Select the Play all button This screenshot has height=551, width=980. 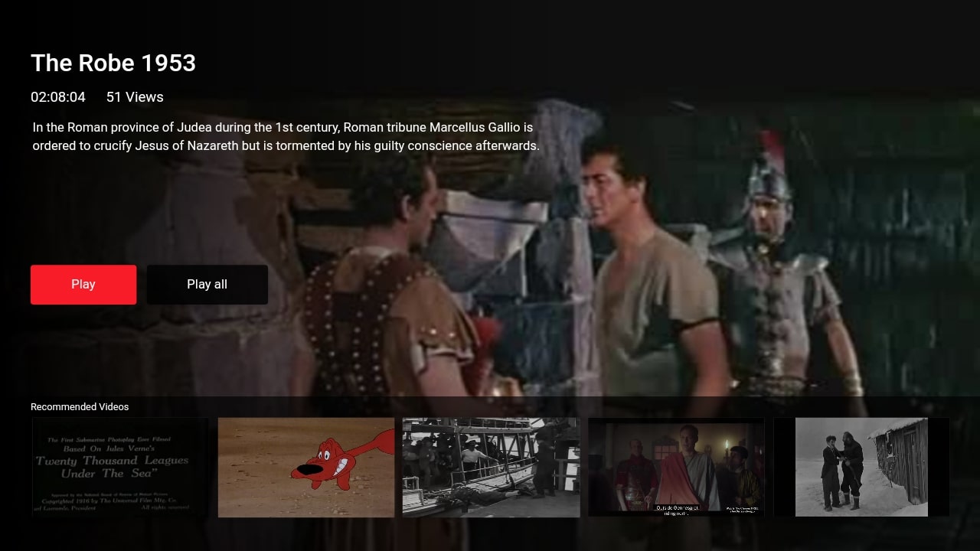click(207, 285)
